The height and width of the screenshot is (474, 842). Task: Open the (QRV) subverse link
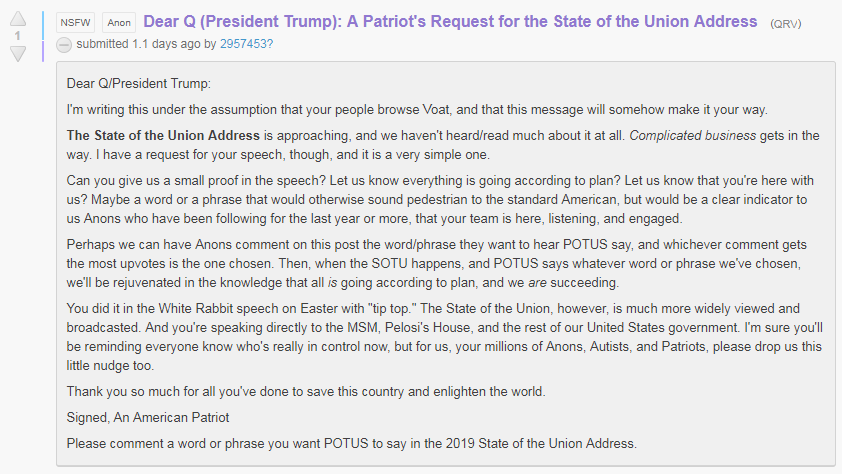(x=786, y=24)
